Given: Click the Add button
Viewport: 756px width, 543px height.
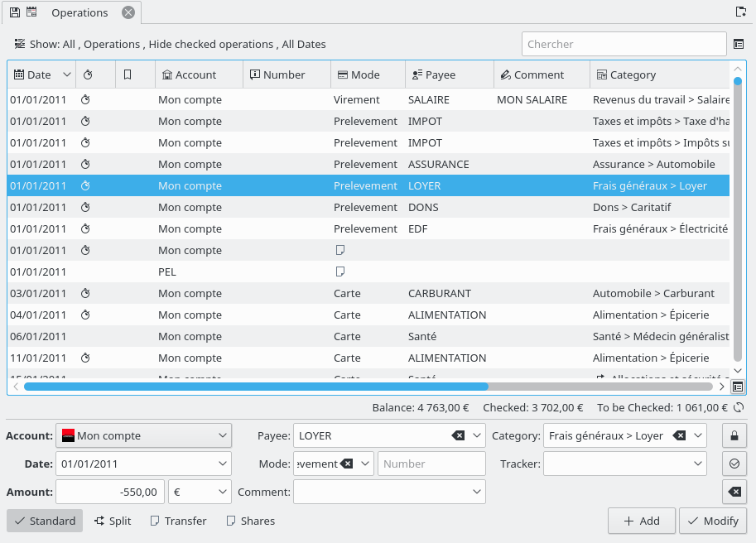Looking at the screenshot, I should tap(641, 521).
